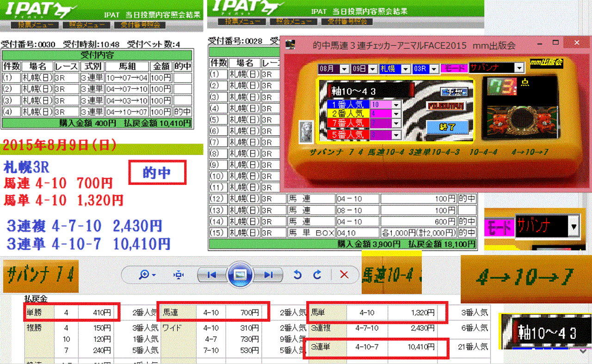Click the 軸10〜43 display field in checker app
The image size is (592, 364).
tap(370, 91)
